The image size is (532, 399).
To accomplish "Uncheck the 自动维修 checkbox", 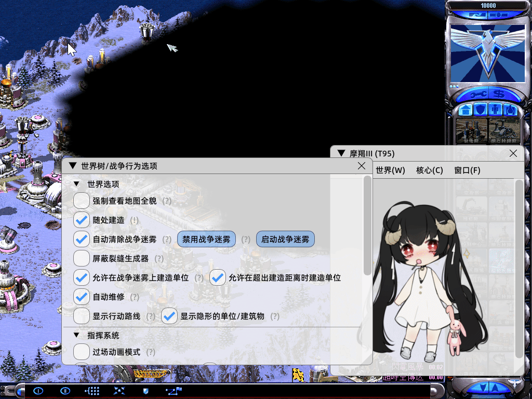I will tap(82, 297).
